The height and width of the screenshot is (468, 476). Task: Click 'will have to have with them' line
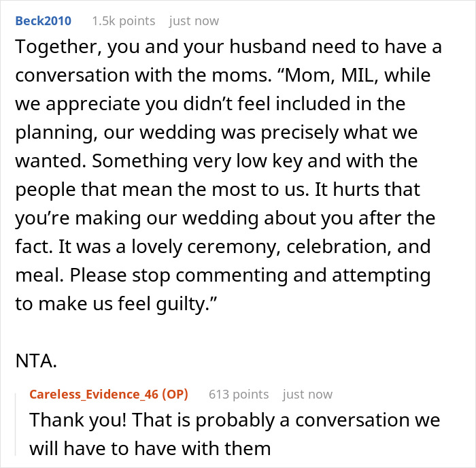tap(150, 448)
